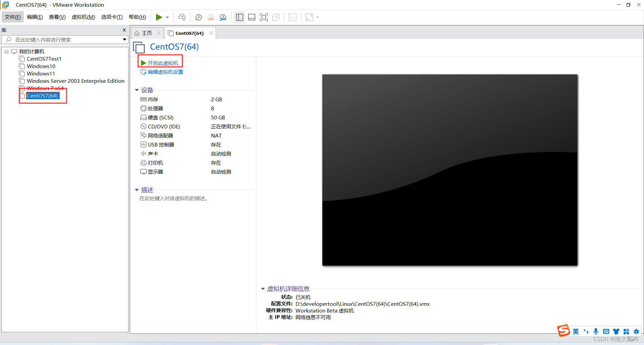Screen dimensions: 644x345
Task: Toggle the Sogou punctuation mode icon
Action: (586, 332)
